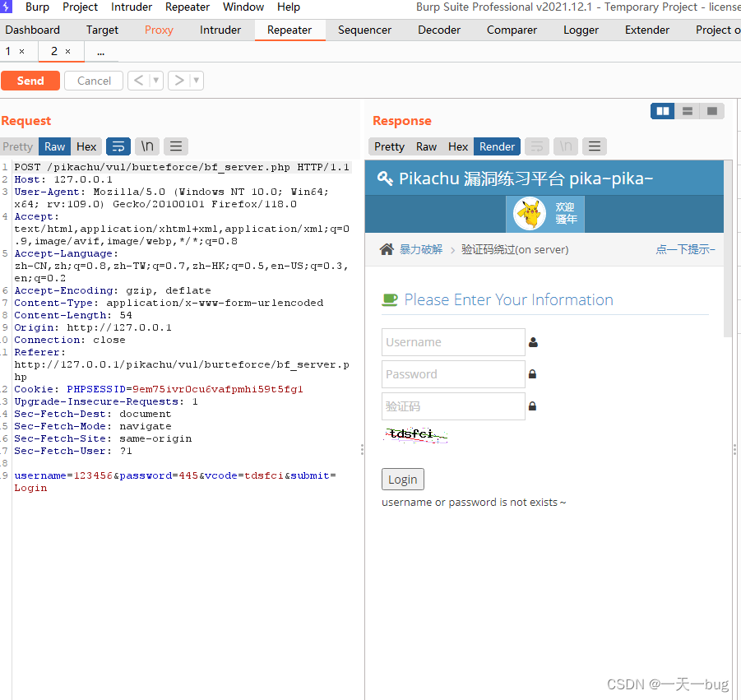Focus the Password input field
741x700 pixels.
453,374
